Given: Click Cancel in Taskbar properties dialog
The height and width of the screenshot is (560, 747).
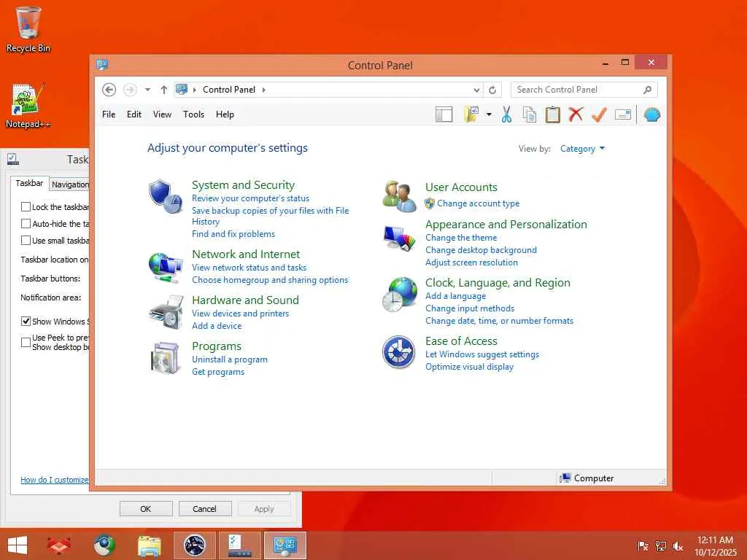Looking at the screenshot, I should point(205,508).
